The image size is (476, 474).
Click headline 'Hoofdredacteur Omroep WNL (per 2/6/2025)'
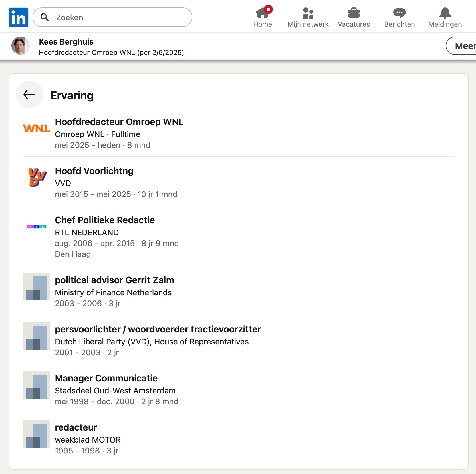[111, 53]
